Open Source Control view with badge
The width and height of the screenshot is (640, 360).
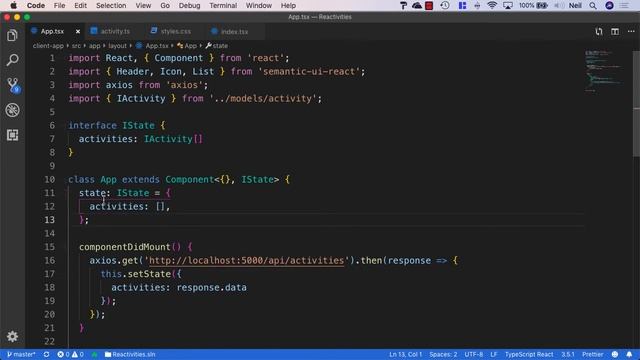(x=13, y=85)
